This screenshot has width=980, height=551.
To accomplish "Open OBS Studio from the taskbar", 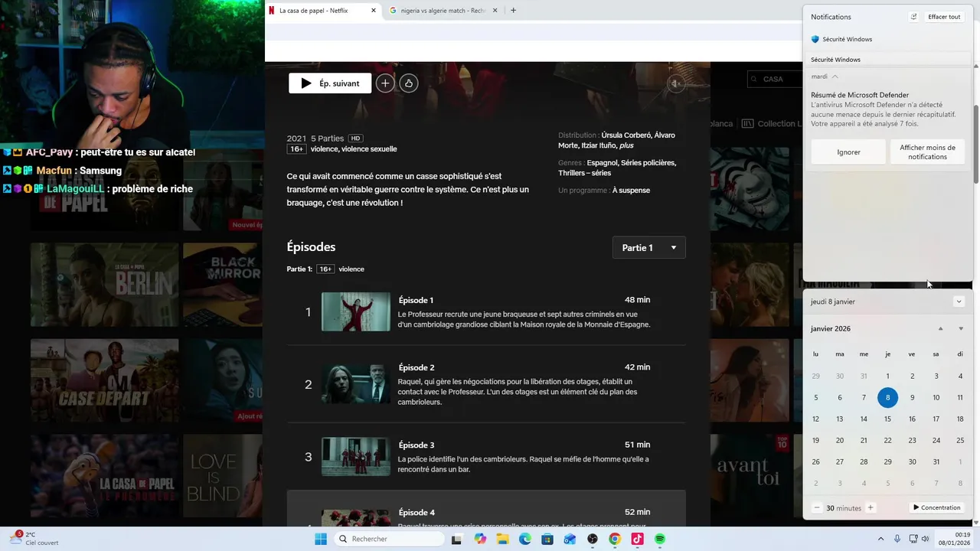I will point(593,540).
